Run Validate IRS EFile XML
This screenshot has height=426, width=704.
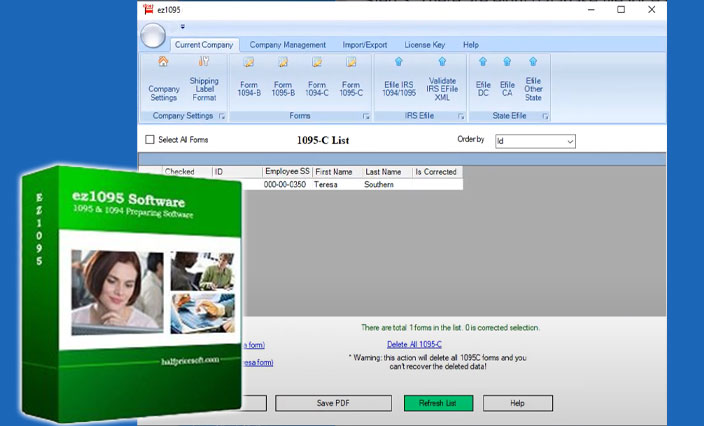(x=442, y=80)
